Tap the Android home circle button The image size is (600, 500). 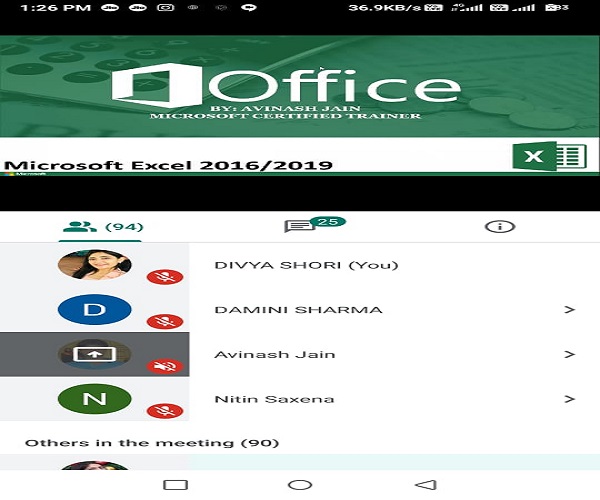300,485
